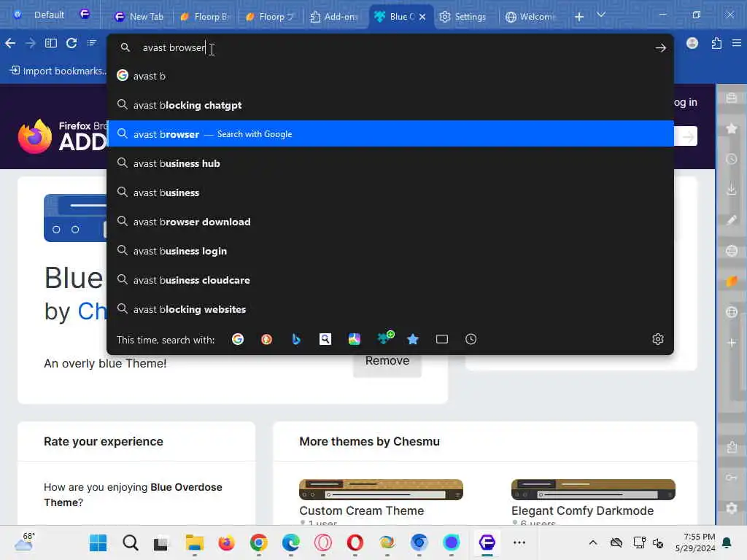
Task: Launch Google Chrome from taskbar
Action: (x=259, y=542)
